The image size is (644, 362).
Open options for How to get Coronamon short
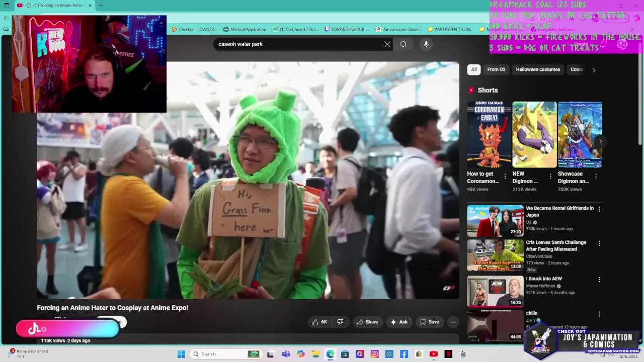(x=505, y=176)
